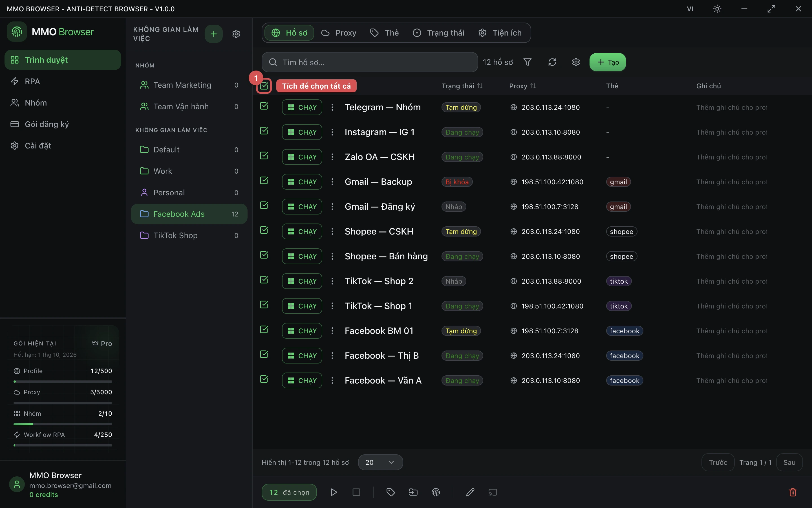Uncheck the Facebook — Văn A row
The width and height of the screenshot is (812, 508).
tap(264, 379)
